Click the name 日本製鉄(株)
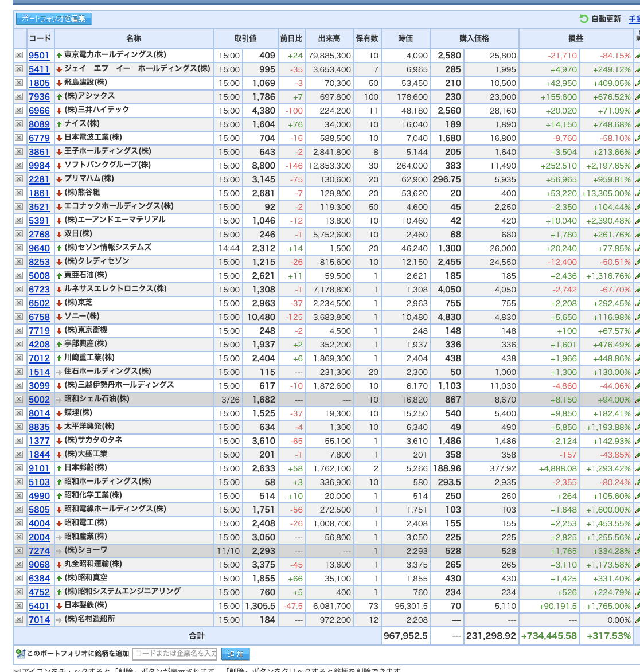 pos(85,605)
